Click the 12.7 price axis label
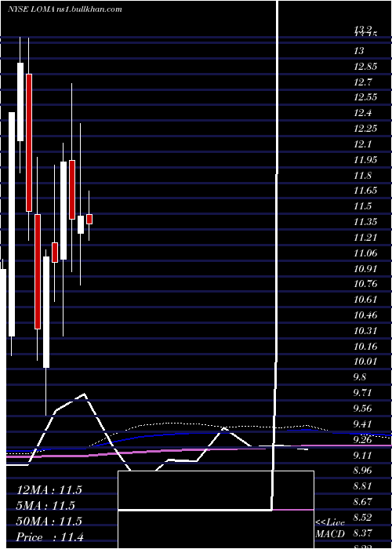 pos(363,82)
